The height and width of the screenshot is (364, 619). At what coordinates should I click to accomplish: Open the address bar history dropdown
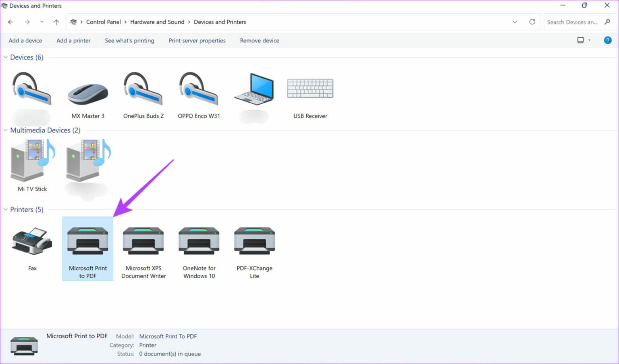pos(515,22)
